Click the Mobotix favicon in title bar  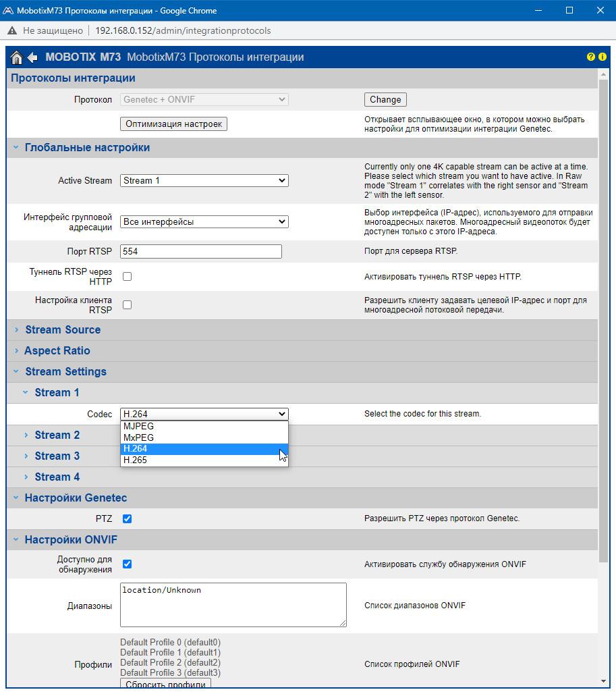tap(8, 10)
